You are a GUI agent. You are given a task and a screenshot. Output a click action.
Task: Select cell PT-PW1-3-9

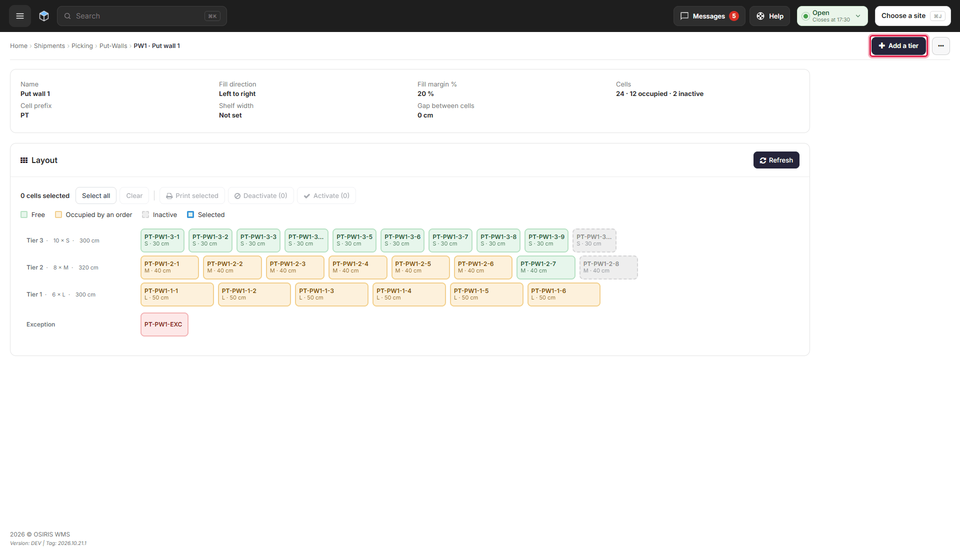click(x=546, y=240)
